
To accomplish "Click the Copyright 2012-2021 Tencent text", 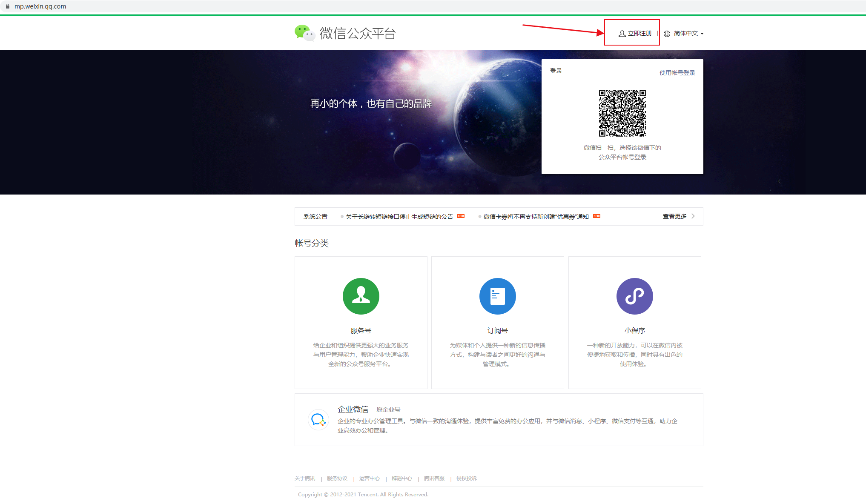I will coord(363,495).
